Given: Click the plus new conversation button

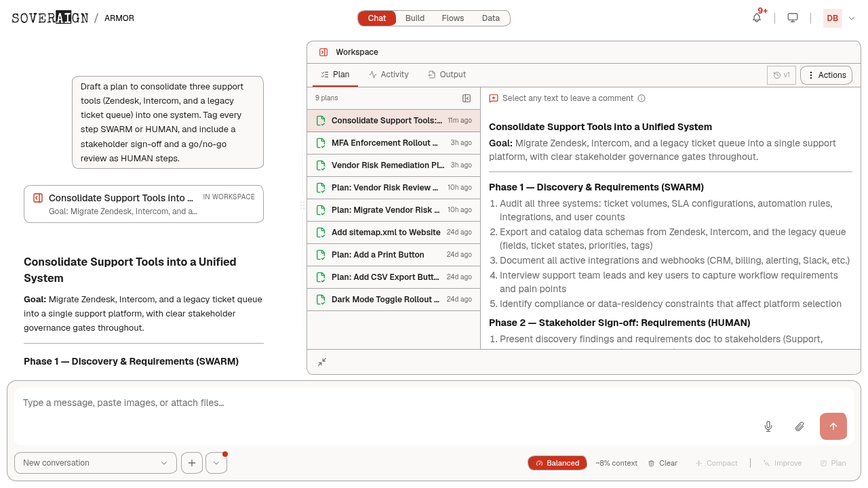Looking at the screenshot, I should 192,463.
